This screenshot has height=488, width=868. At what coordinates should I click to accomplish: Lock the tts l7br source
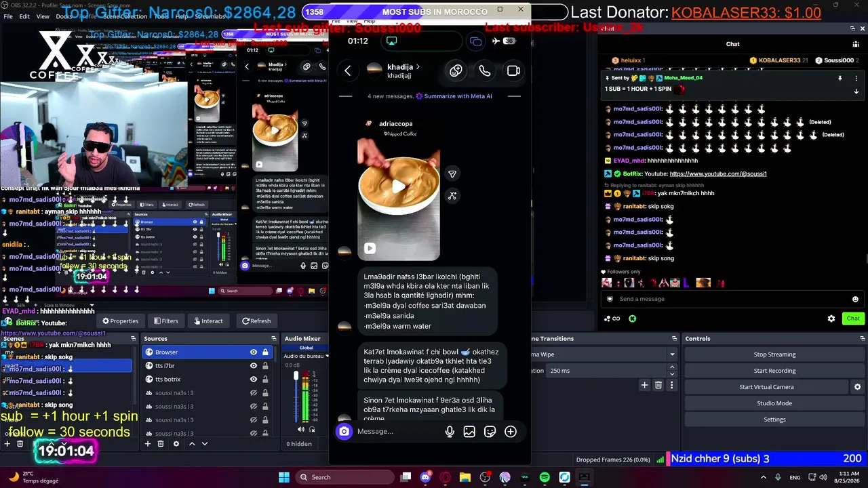(x=265, y=365)
